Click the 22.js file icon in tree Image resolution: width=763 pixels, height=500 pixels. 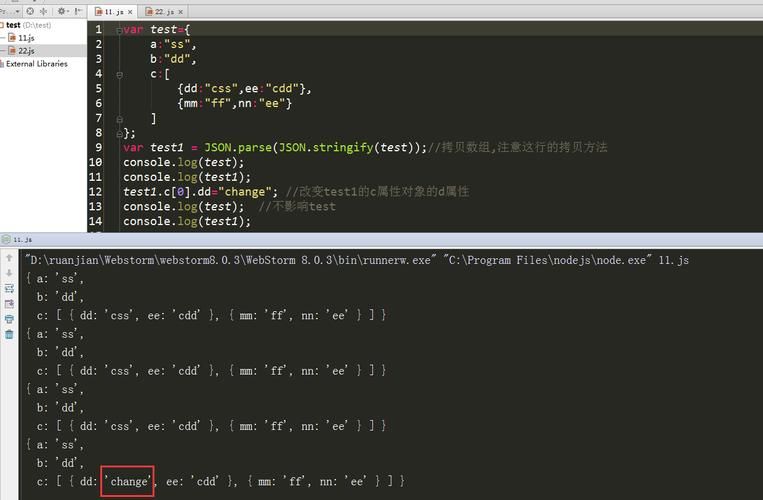coord(12,51)
